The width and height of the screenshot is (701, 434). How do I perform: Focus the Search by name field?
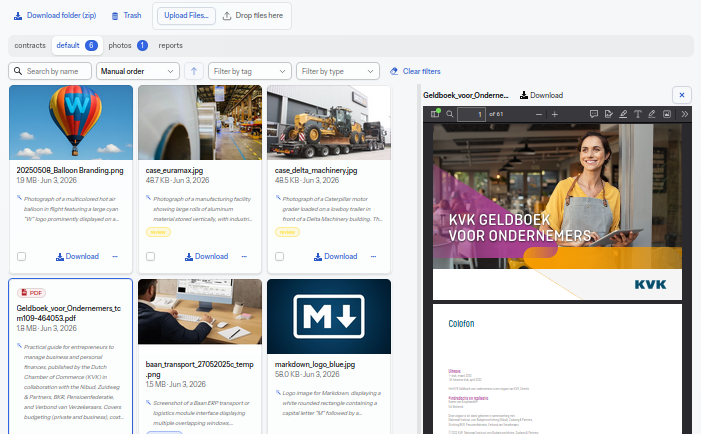tap(50, 71)
